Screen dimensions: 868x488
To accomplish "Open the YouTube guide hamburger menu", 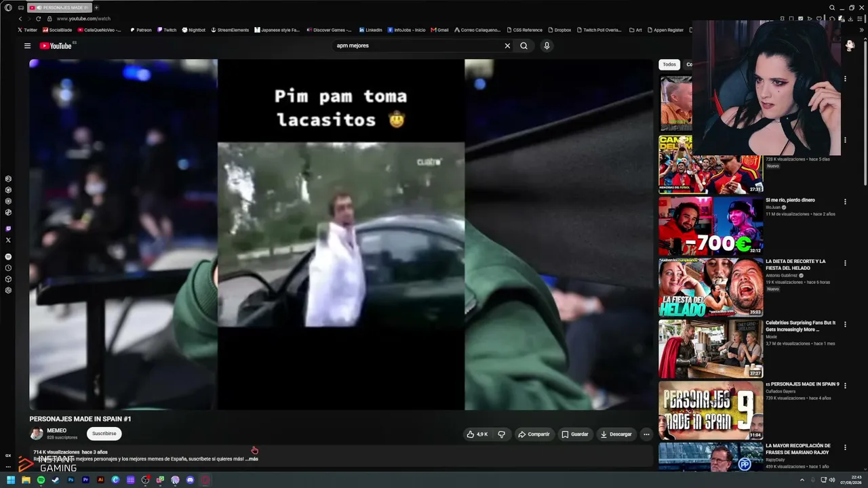I will click(x=27, y=46).
